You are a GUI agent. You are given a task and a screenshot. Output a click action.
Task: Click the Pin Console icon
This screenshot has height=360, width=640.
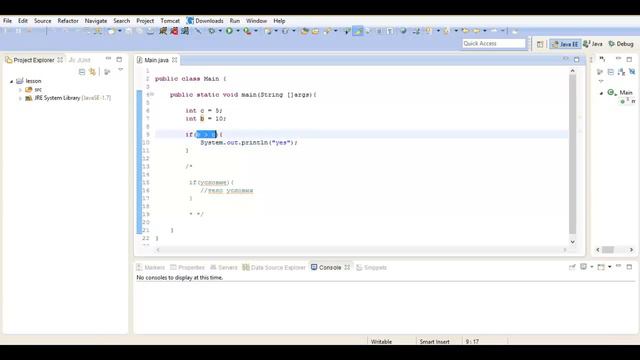(572, 267)
